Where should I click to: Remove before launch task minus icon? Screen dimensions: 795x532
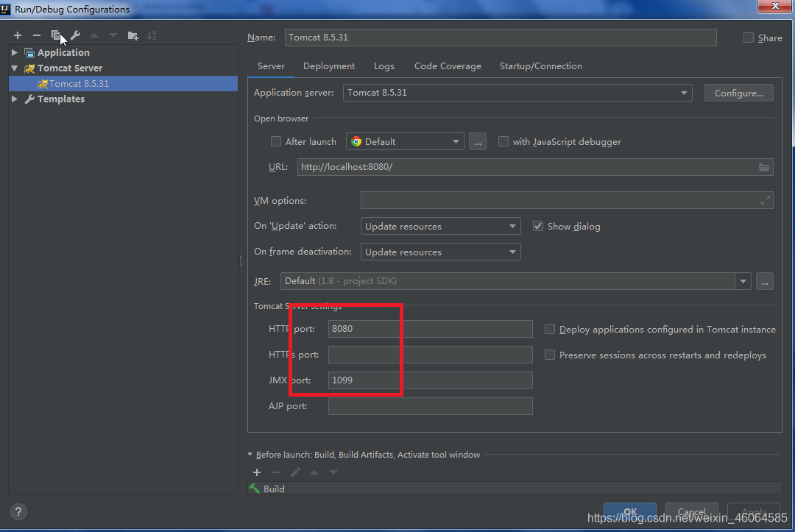pyautogui.click(x=276, y=472)
